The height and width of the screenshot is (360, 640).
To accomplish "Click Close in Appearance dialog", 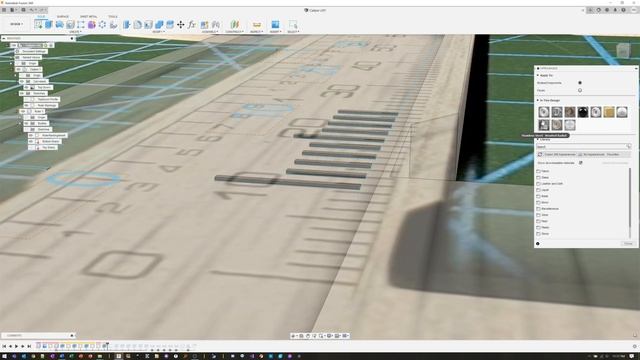I will click(628, 244).
